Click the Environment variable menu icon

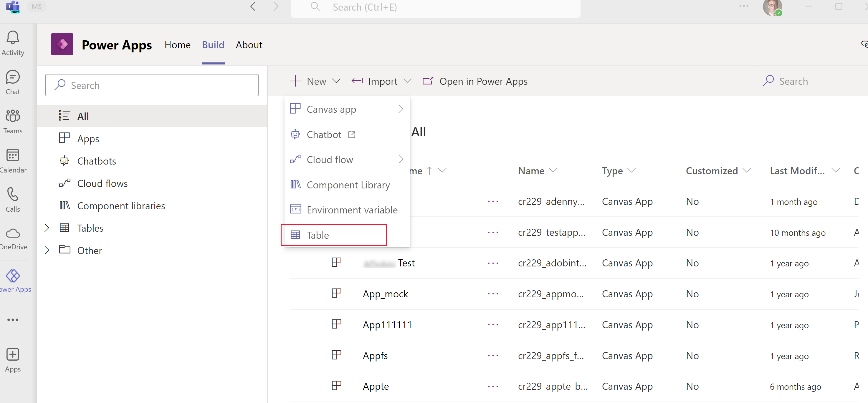click(296, 209)
